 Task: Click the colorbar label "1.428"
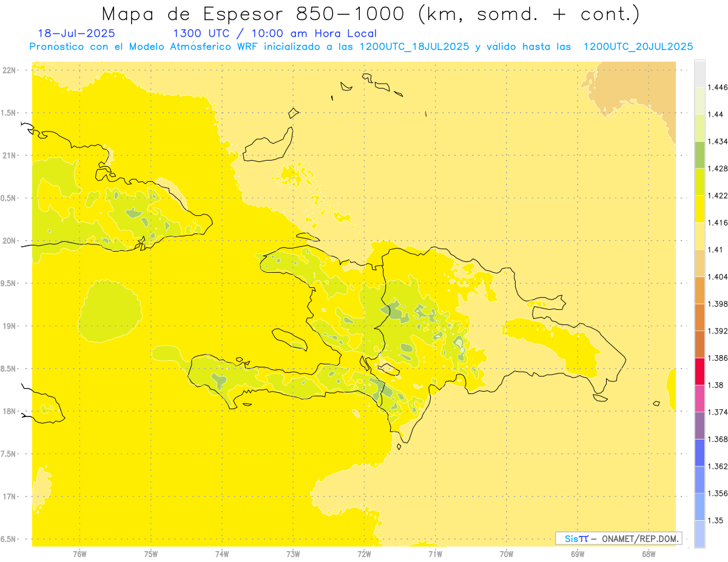(719, 169)
